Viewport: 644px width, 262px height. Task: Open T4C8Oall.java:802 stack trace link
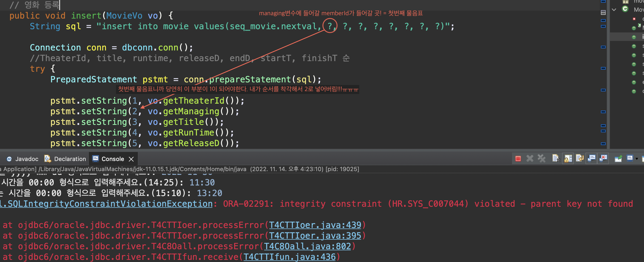307,246
